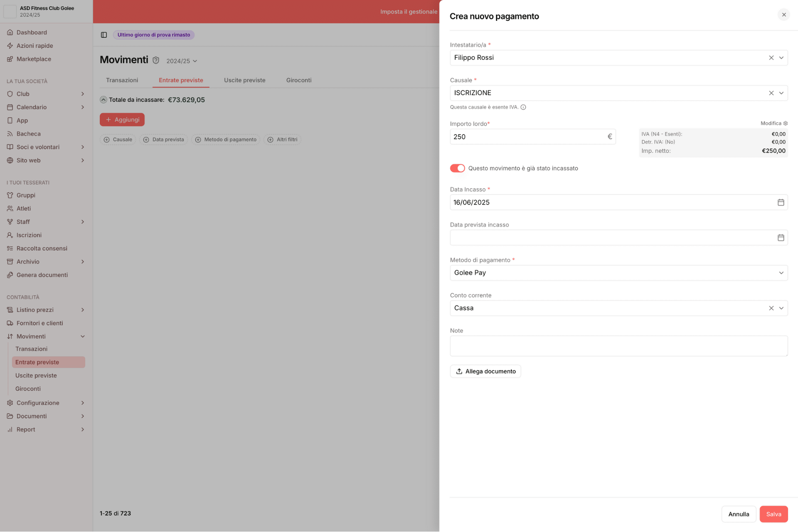
Task: Open the 2024/25 season dropdown
Action: [182, 61]
